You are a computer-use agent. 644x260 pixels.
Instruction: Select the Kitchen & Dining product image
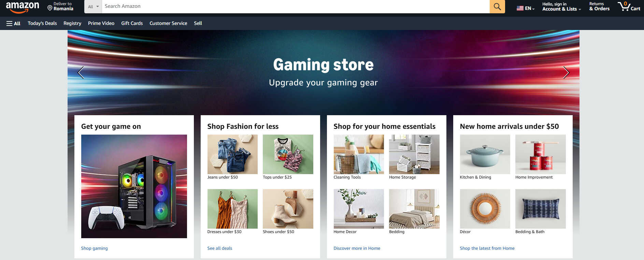click(485, 154)
